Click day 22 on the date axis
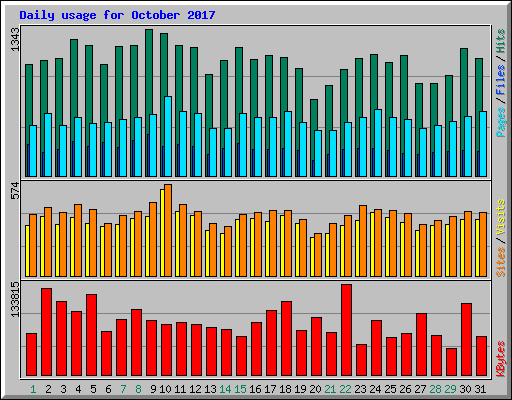 coord(345,389)
